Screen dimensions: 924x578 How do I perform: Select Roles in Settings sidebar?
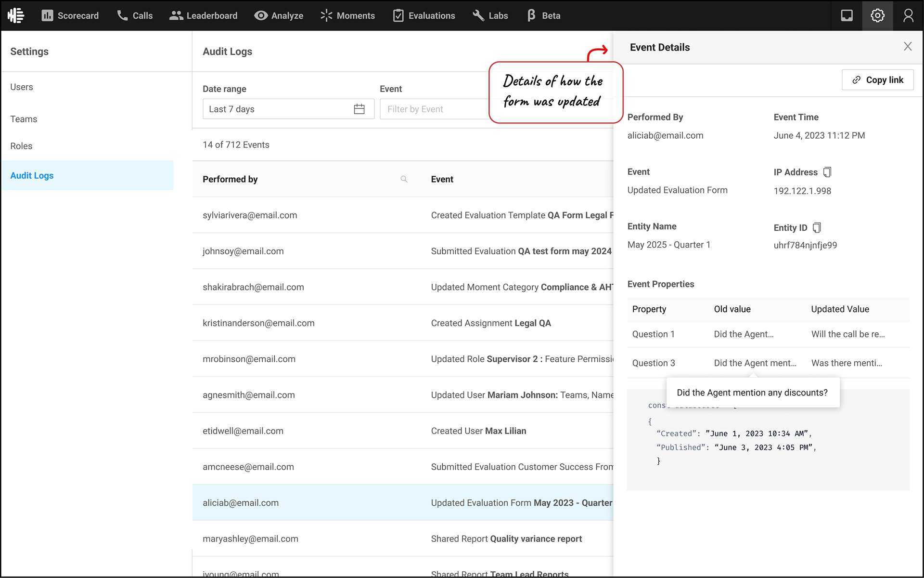click(21, 146)
